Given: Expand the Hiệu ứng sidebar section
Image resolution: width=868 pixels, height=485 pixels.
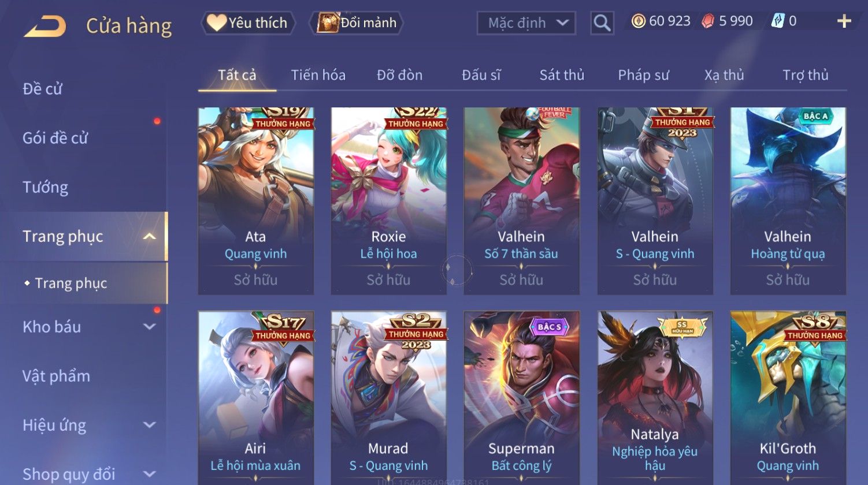Looking at the screenshot, I should tap(149, 425).
